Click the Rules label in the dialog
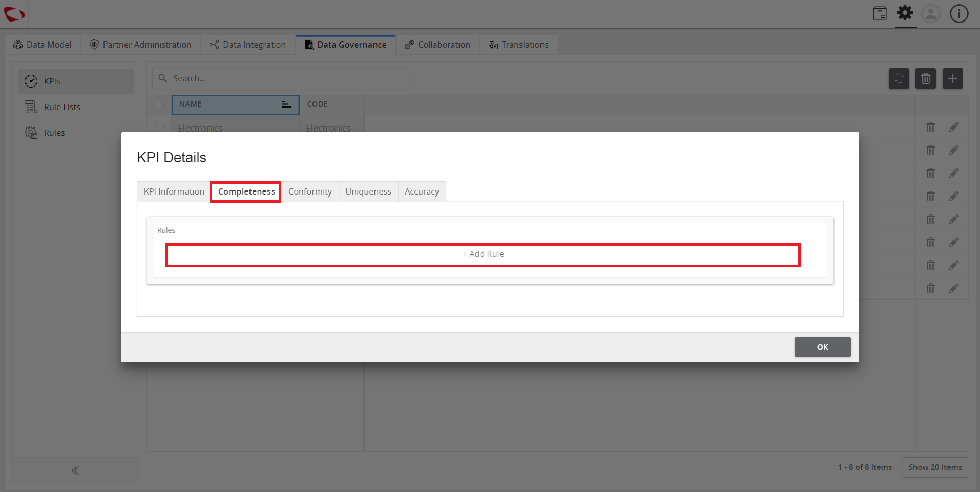This screenshot has width=980, height=492. coord(166,230)
